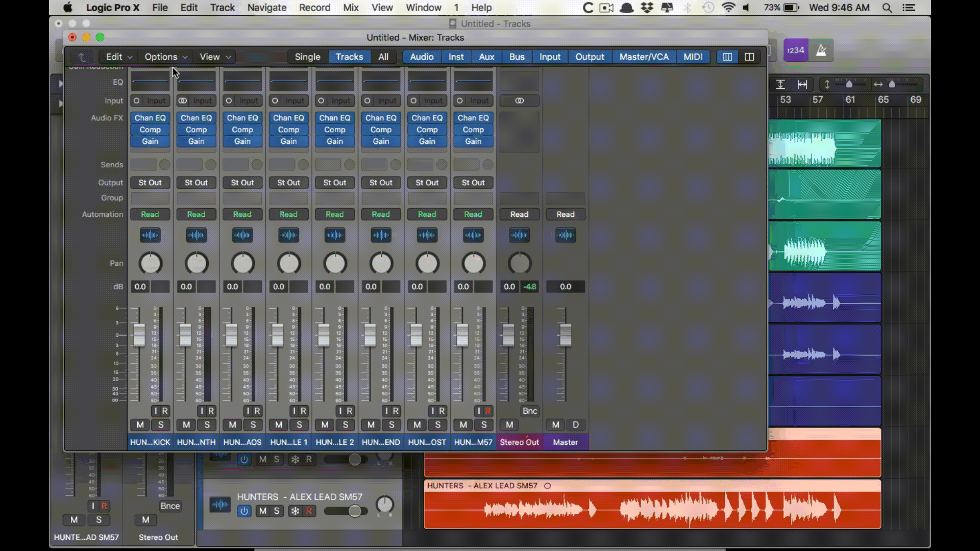The width and height of the screenshot is (980, 551).
Task: Click the HUN...NTH channel waveform icon
Action: click(196, 235)
